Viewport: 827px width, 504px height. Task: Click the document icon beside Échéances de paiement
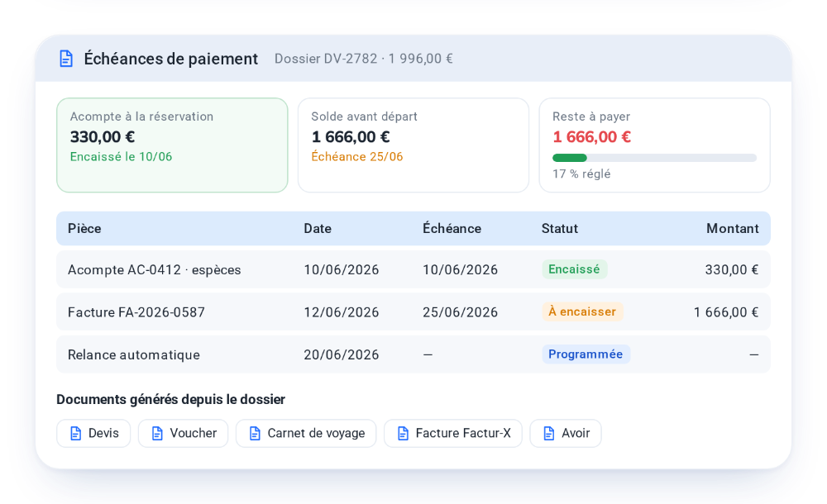click(66, 59)
